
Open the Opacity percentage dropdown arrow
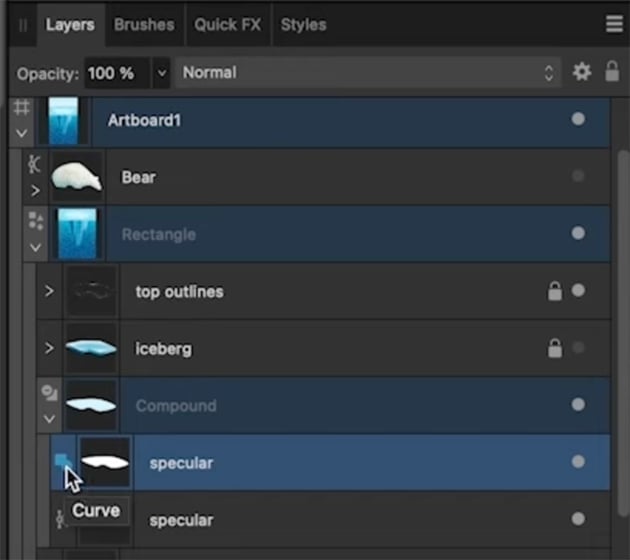(162, 73)
